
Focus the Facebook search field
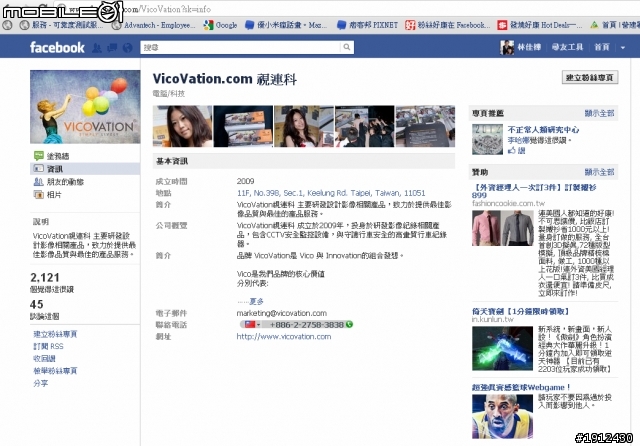pos(241,47)
